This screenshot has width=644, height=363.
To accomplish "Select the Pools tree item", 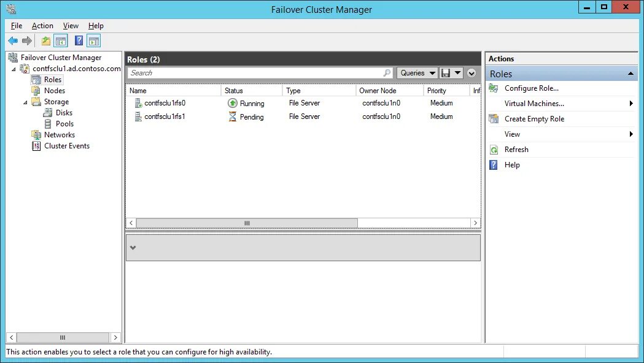I will [65, 123].
